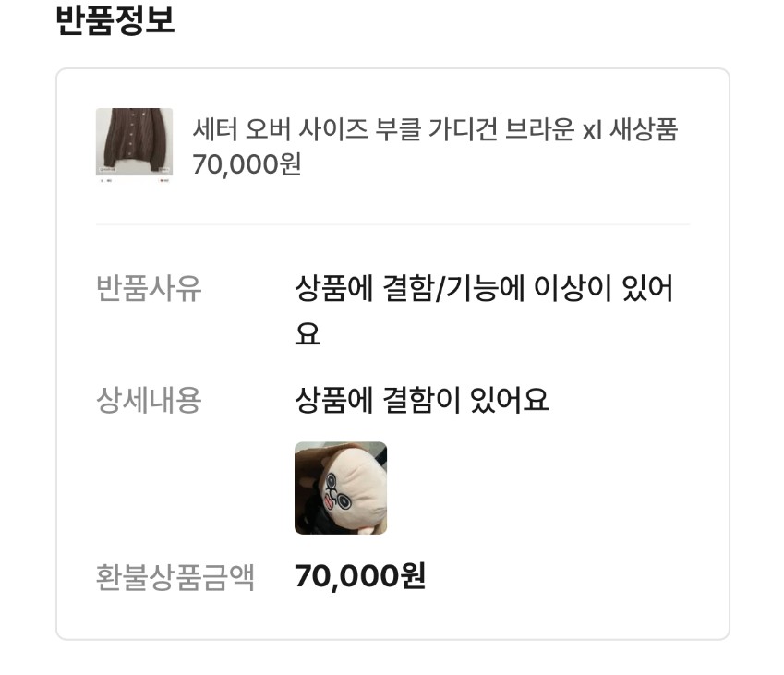The width and height of the screenshot is (784, 675).
Task: Select the 상세내용 label
Action: click(149, 400)
